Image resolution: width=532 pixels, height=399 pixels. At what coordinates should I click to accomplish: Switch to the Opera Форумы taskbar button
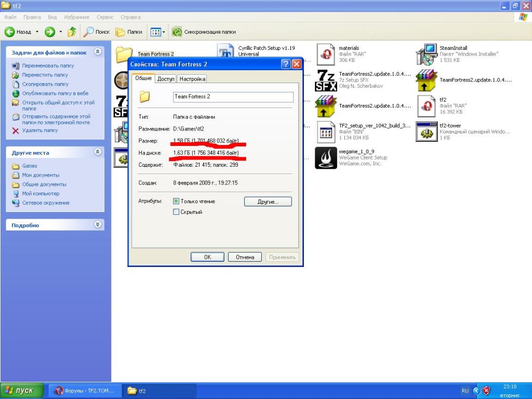tap(86, 391)
